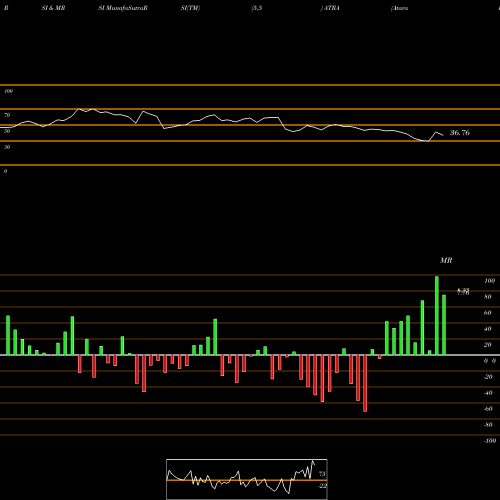The width and height of the screenshot is (500, 500).
Task: Click the tallest green MR histogram bar
Action: [x=437, y=316]
